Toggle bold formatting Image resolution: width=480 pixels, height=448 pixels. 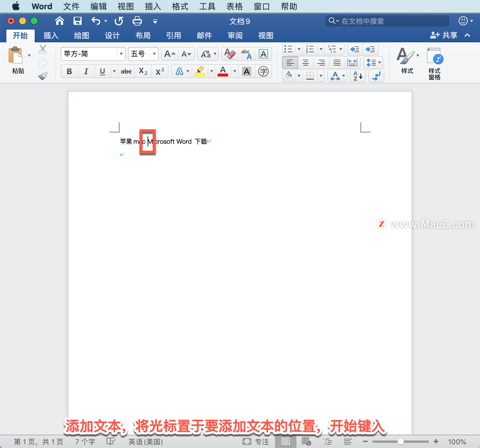69,71
